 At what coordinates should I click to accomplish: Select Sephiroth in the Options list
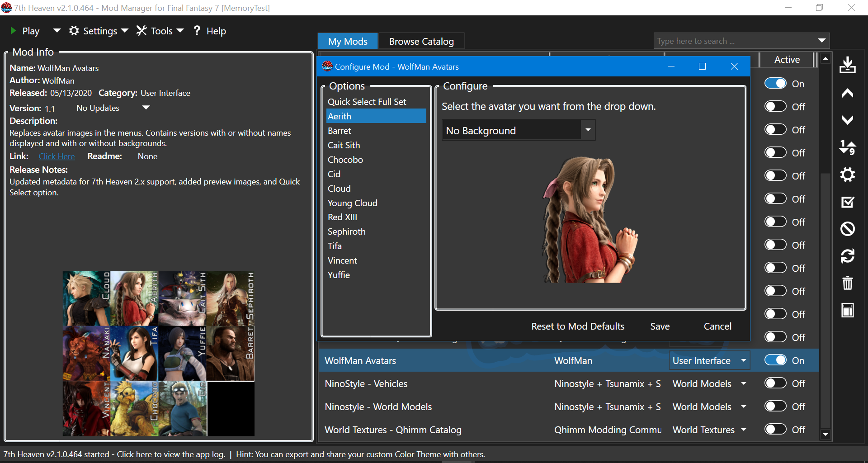376,231
